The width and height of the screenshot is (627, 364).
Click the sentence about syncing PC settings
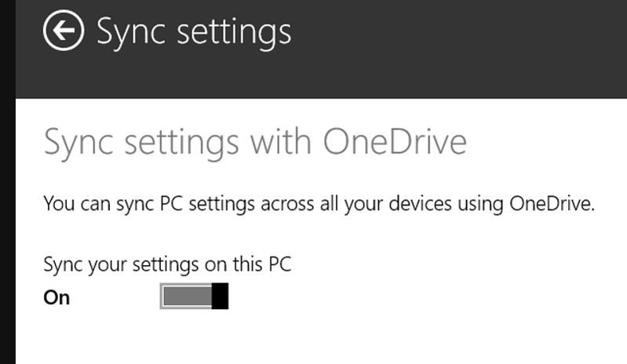[x=319, y=206]
